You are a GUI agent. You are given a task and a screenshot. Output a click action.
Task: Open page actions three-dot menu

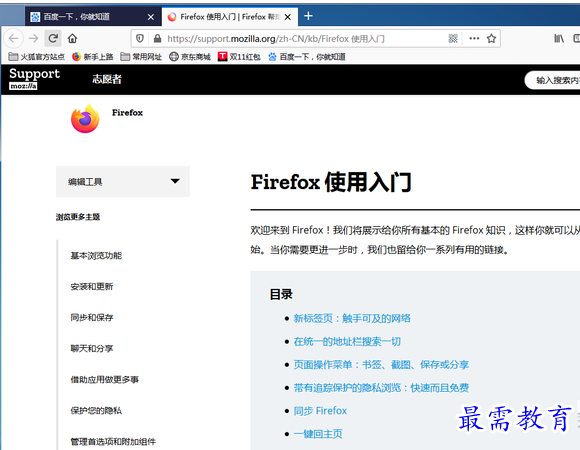474,38
